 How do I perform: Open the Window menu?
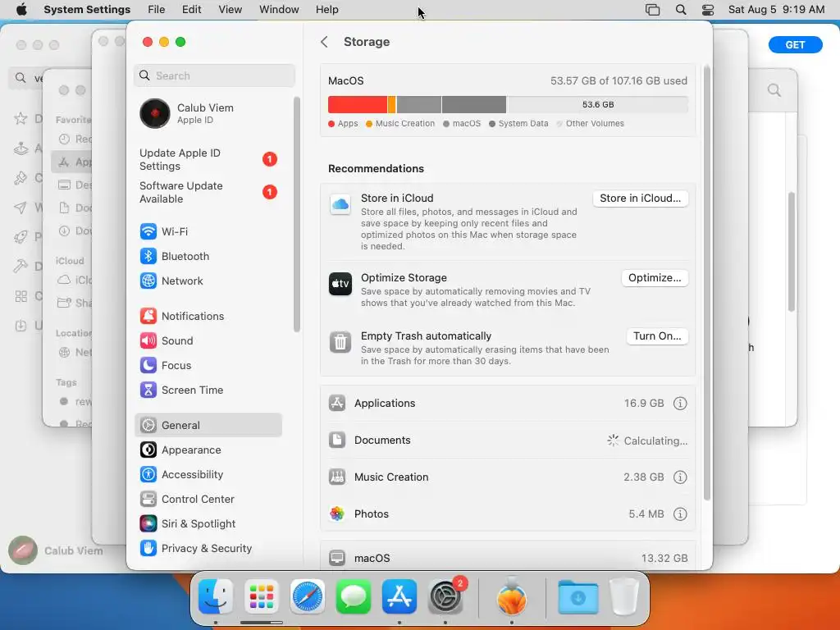coord(279,10)
